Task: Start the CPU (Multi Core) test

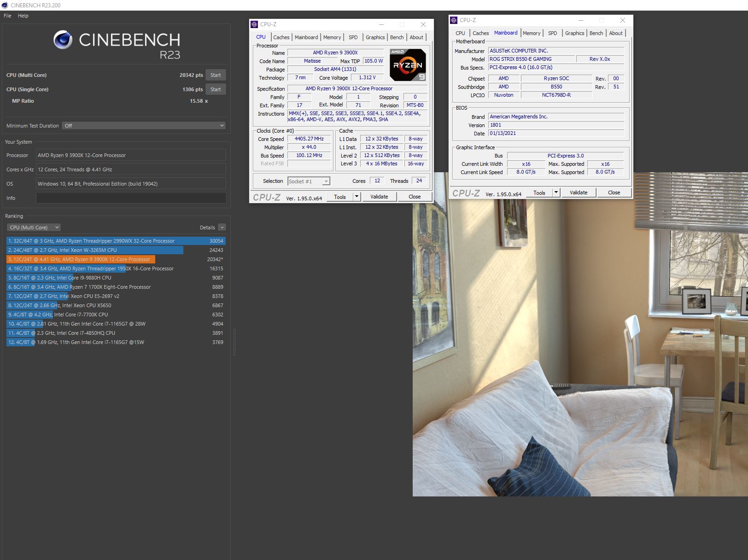Action: click(216, 75)
